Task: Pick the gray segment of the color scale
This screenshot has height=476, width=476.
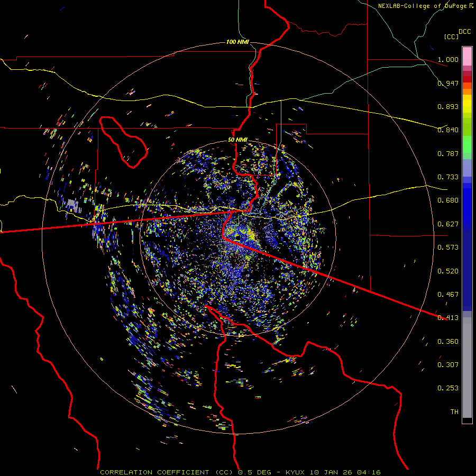Action: click(467, 368)
